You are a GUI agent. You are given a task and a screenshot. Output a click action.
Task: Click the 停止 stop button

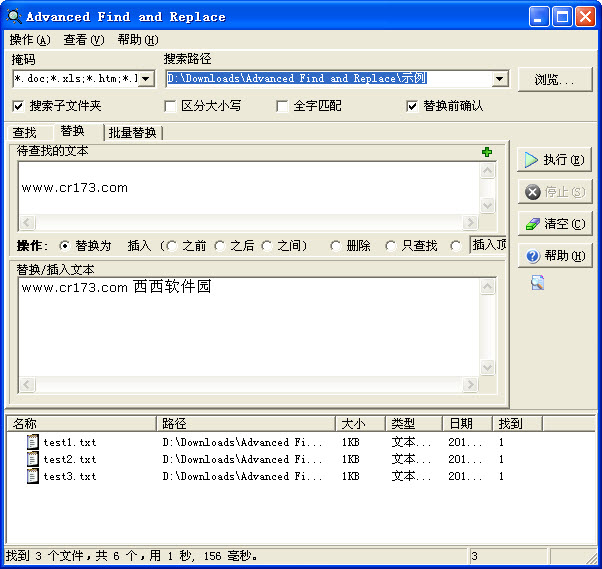pyautogui.click(x=554, y=192)
